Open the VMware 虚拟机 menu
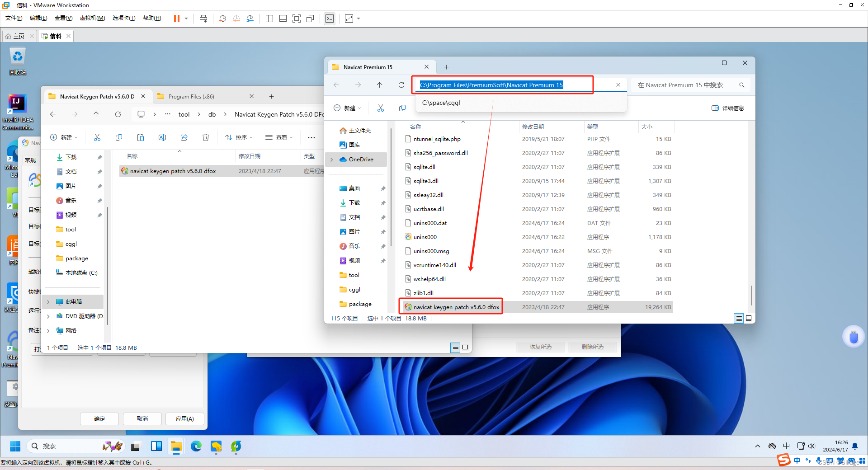This screenshot has width=868, height=470. pyautogui.click(x=92, y=18)
